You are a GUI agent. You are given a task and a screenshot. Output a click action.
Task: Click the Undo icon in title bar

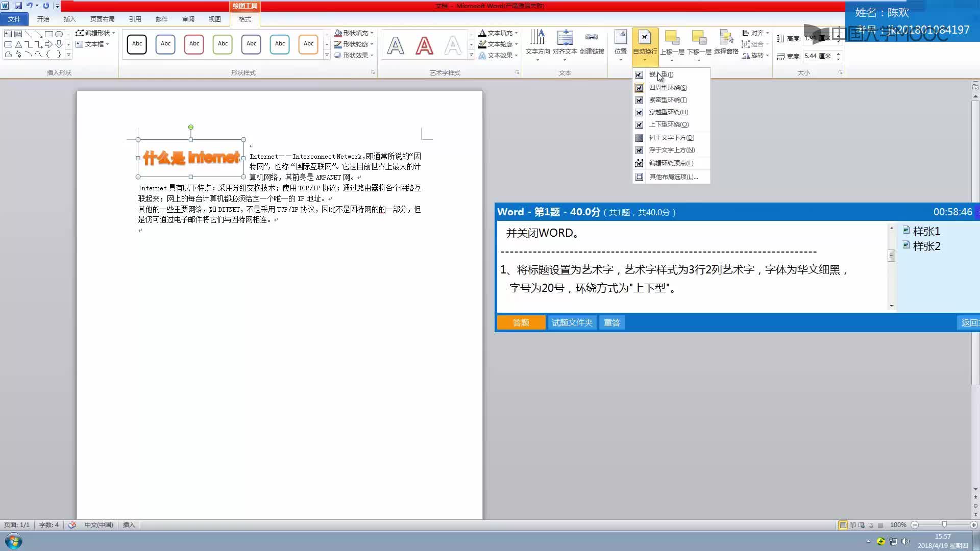click(30, 6)
